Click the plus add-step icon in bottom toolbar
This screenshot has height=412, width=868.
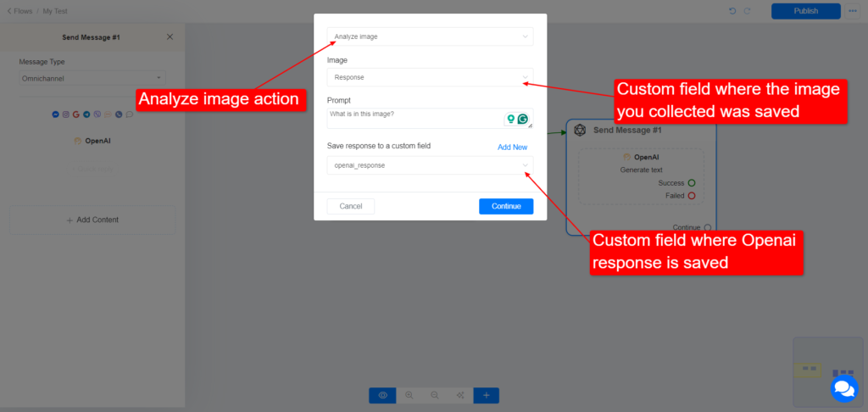[x=486, y=395]
